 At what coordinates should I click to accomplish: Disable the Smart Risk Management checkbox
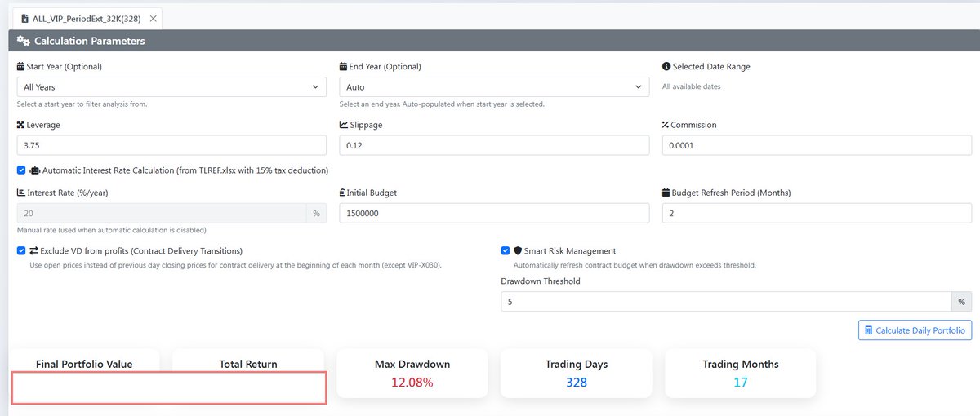506,251
